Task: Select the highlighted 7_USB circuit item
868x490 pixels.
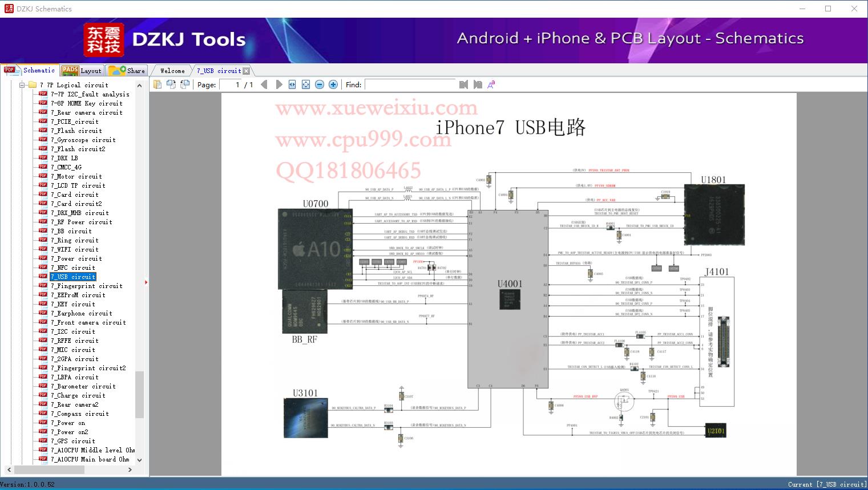Action: pos(73,277)
